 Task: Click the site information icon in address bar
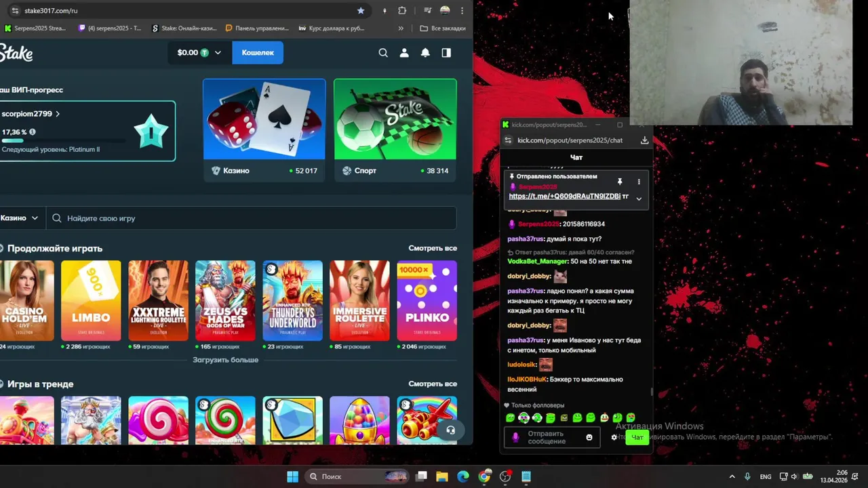pyautogui.click(x=16, y=11)
